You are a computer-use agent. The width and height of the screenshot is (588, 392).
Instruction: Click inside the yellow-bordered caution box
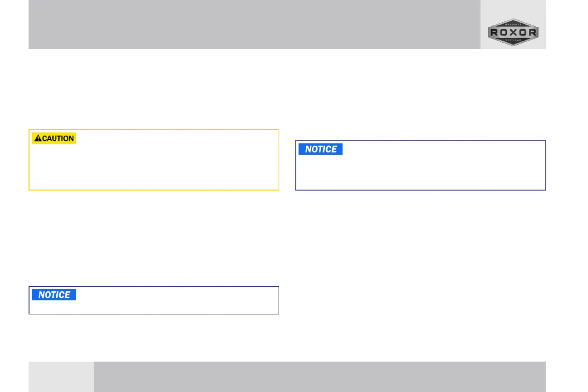[x=153, y=167]
